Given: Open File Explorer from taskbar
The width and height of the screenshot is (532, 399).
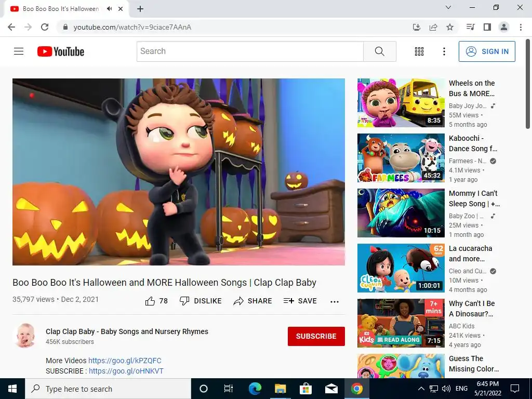Looking at the screenshot, I should 280,389.
